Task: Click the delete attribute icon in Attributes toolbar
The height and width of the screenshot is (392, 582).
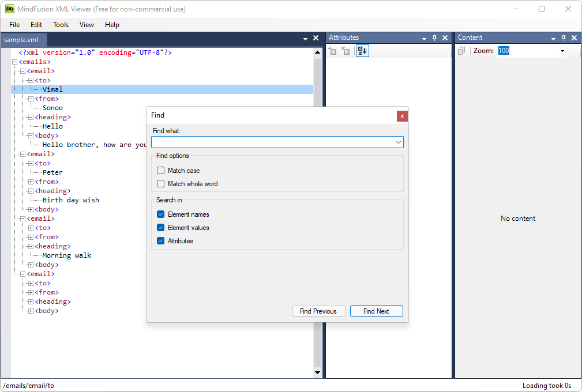Action: click(346, 51)
